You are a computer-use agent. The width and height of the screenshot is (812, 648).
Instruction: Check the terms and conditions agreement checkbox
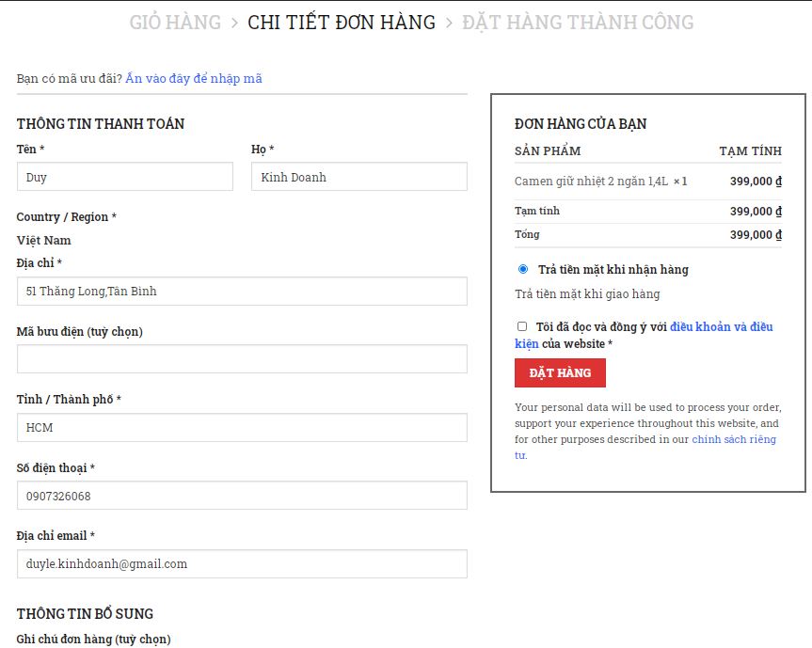(x=522, y=326)
